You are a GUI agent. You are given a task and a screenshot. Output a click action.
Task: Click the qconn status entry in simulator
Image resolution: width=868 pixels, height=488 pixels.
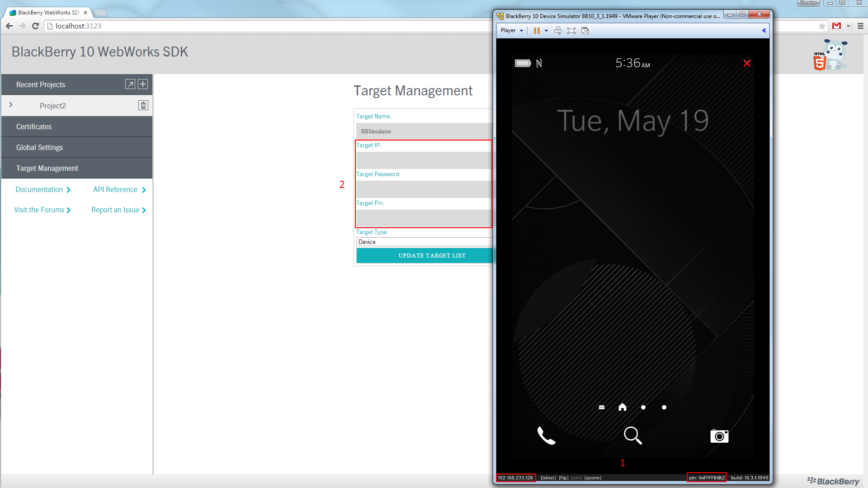tap(593, 478)
